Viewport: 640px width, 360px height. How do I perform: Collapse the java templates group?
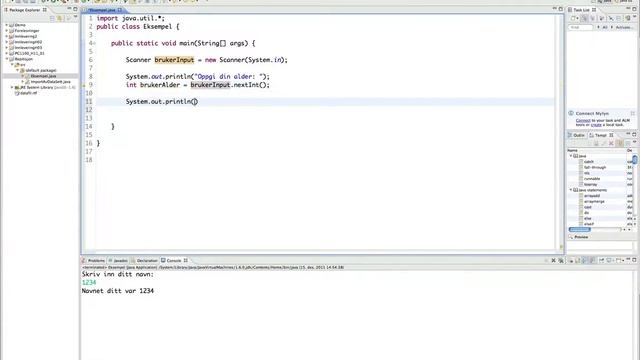(571, 156)
